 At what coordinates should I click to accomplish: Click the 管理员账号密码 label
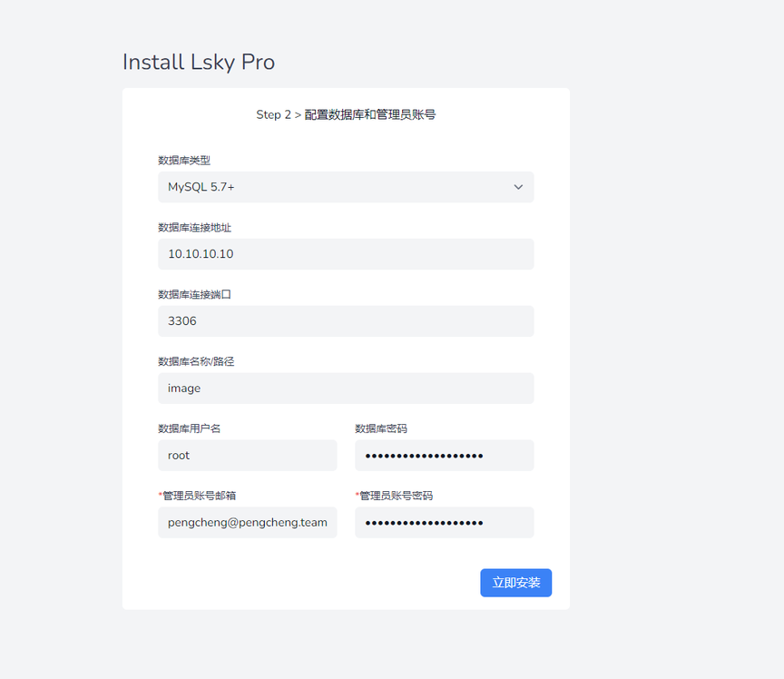[x=394, y=496]
